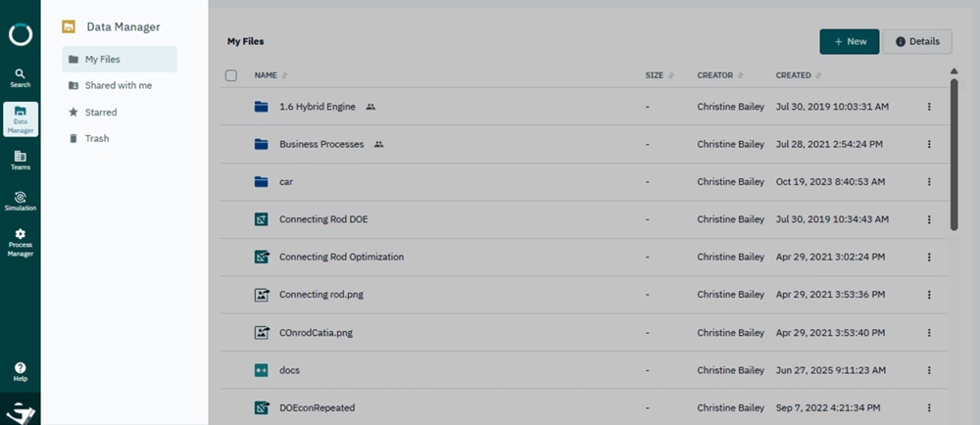Show the Details panel
Screen dimensions: 980x425
(x=917, y=41)
